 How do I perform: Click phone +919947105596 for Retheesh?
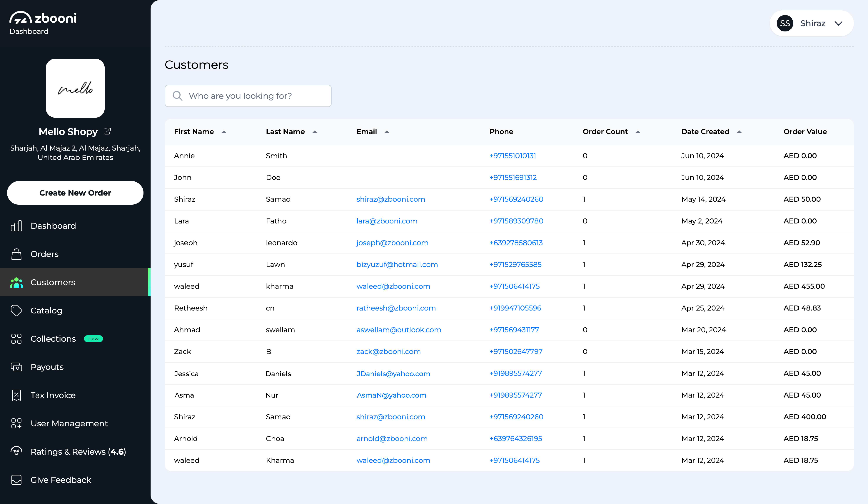point(515,308)
